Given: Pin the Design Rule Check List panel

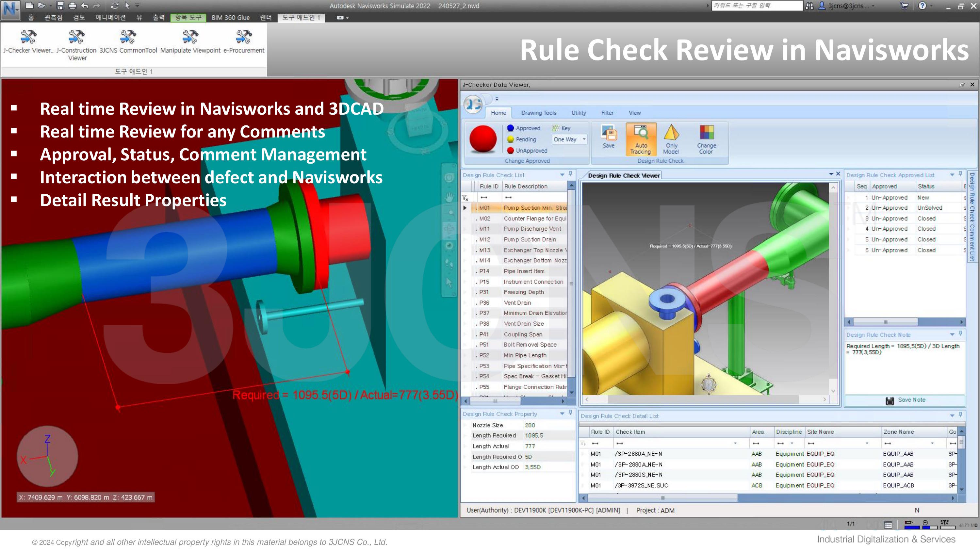Looking at the screenshot, I should pyautogui.click(x=570, y=174).
